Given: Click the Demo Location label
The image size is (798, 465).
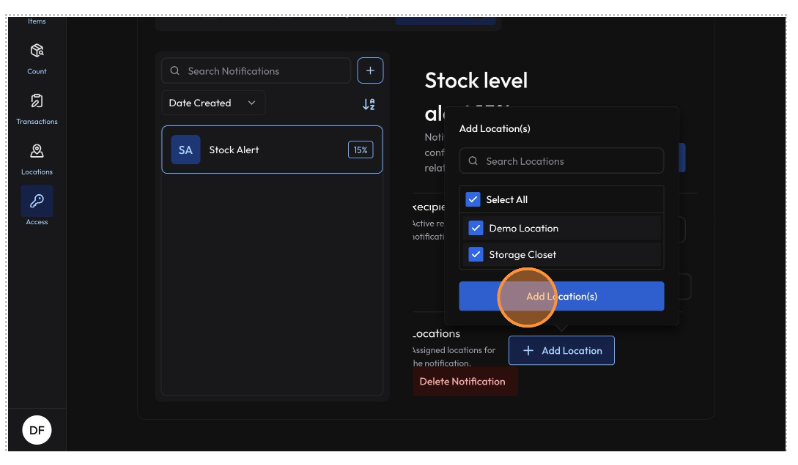Looking at the screenshot, I should (524, 228).
